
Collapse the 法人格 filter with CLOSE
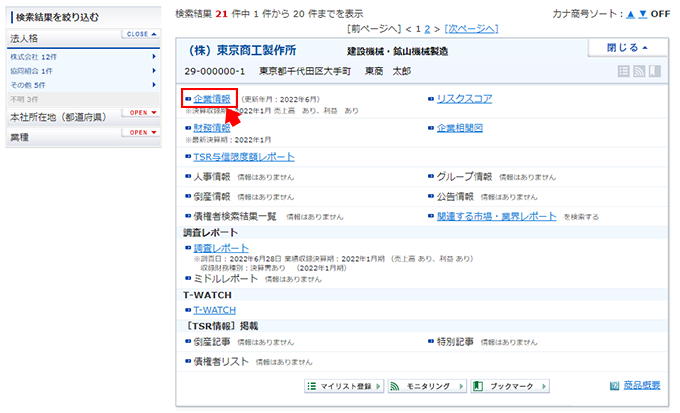[x=141, y=34]
